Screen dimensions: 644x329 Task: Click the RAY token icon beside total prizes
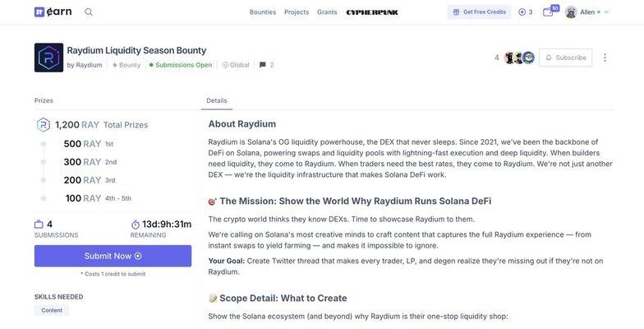pyautogui.click(x=44, y=125)
